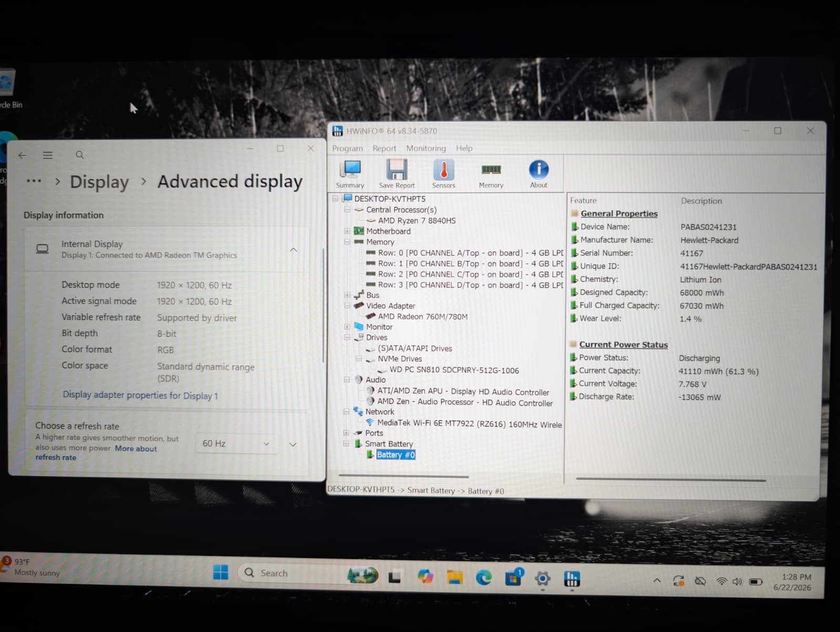Click the HWiNFO details pane horizontal scrollbar

point(671,479)
